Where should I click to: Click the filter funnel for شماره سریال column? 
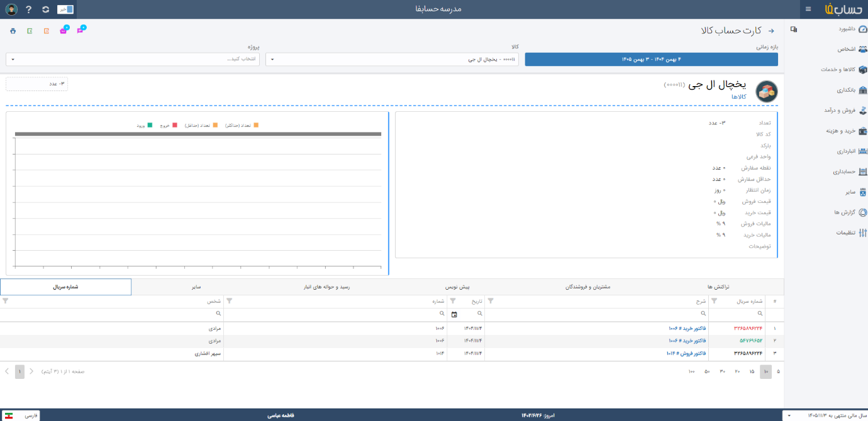(x=714, y=301)
